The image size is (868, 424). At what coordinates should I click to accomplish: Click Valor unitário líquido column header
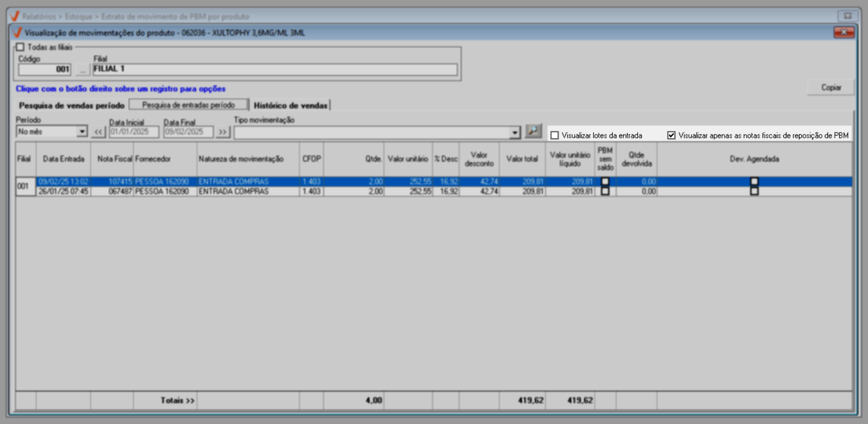570,159
